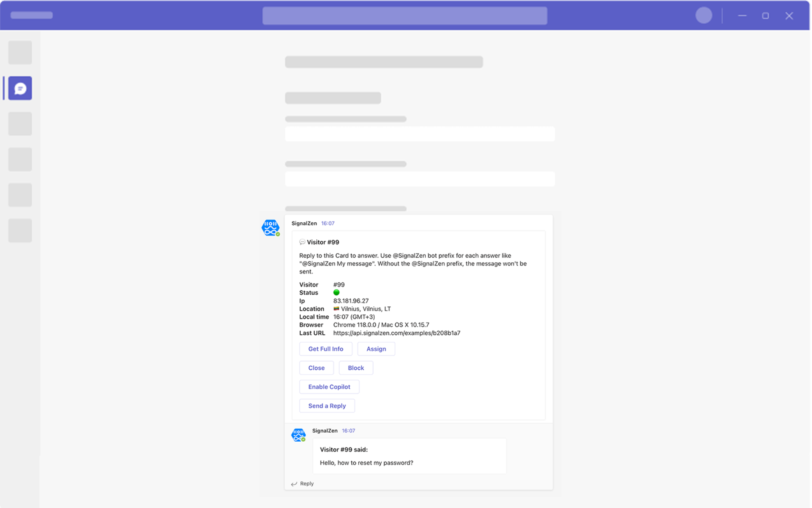Click the 16:07 timestamp on main card
The height and width of the screenshot is (508, 812).
click(328, 224)
